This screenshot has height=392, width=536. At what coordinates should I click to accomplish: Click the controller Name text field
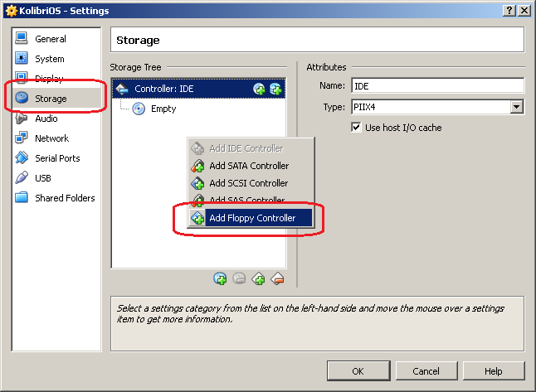pyautogui.click(x=437, y=86)
